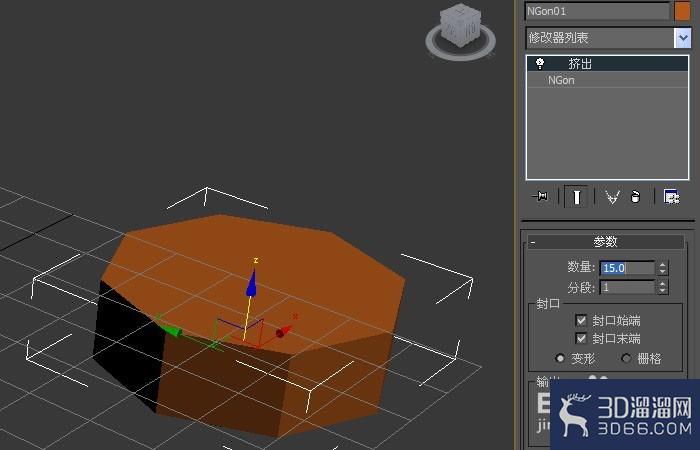Open Configure Modifier Sets icon
This screenshot has width=700, height=450.
[x=671, y=196]
